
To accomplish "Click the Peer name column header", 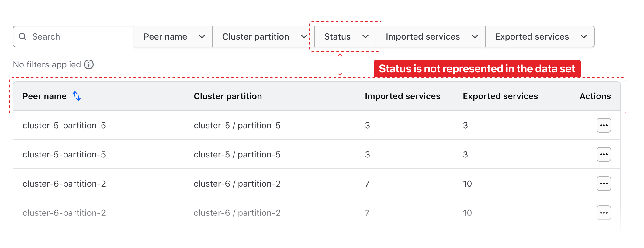I will (45, 96).
